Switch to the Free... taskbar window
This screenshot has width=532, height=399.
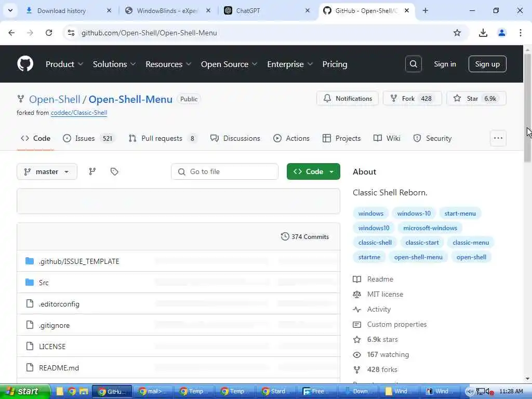point(316,392)
